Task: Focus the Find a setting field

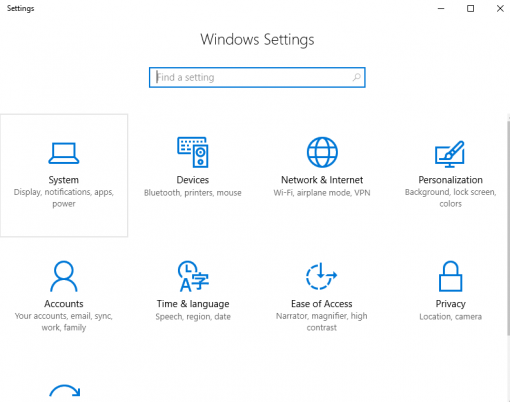Action: pyautogui.click(x=257, y=77)
